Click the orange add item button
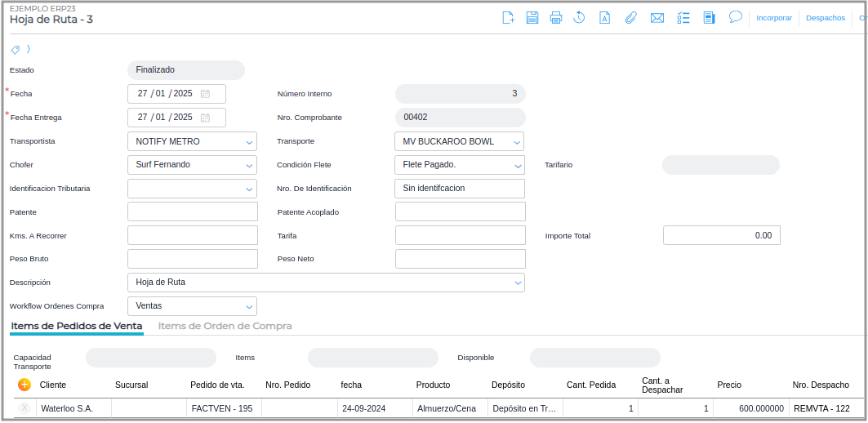The width and height of the screenshot is (868, 423). (x=24, y=384)
